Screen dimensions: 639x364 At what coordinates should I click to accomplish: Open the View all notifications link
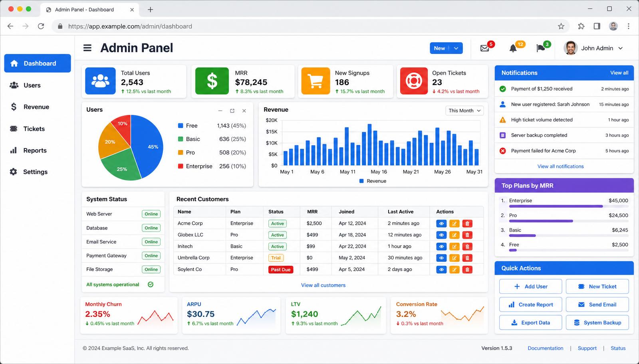(x=560, y=166)
